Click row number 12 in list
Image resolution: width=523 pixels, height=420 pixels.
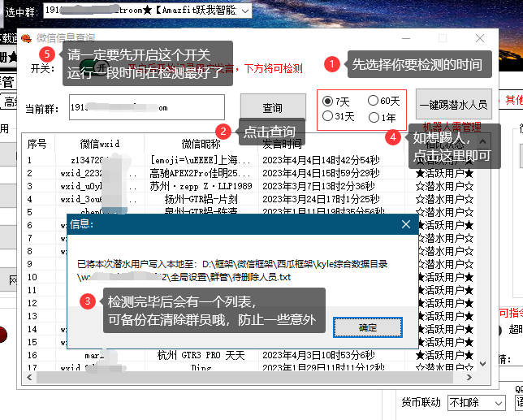pyautogui.click(x=32, y=303)
